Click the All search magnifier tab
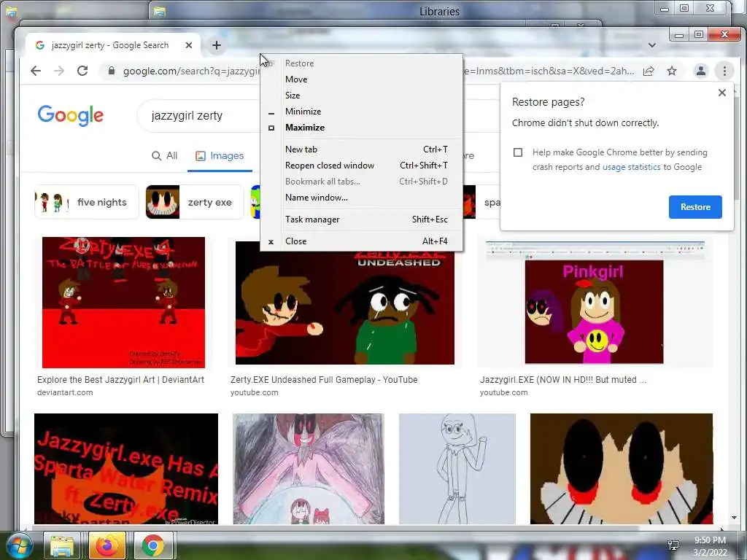The height and width of the screenshot is (560, 747). [164, 156]
